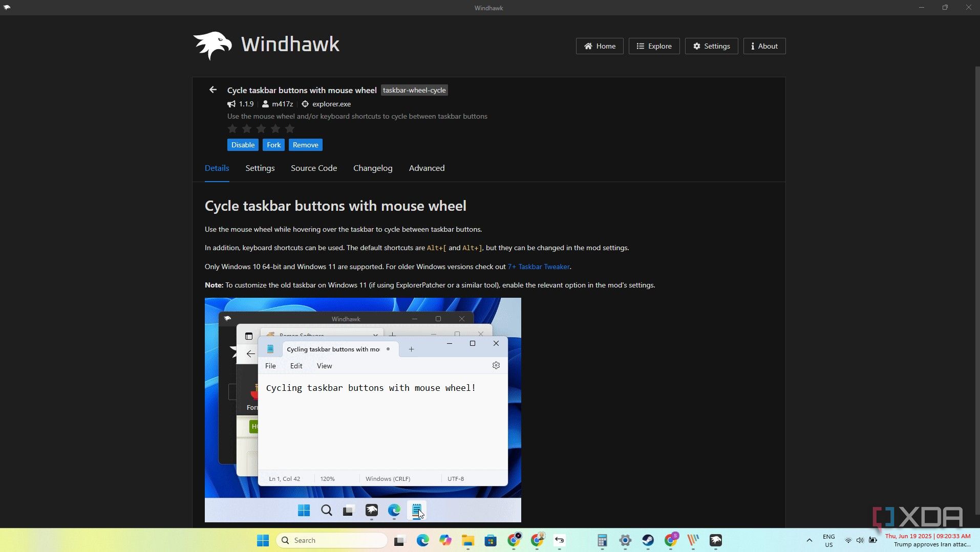Disable the taskbar-wheel-cycle mod

[243, 145]
